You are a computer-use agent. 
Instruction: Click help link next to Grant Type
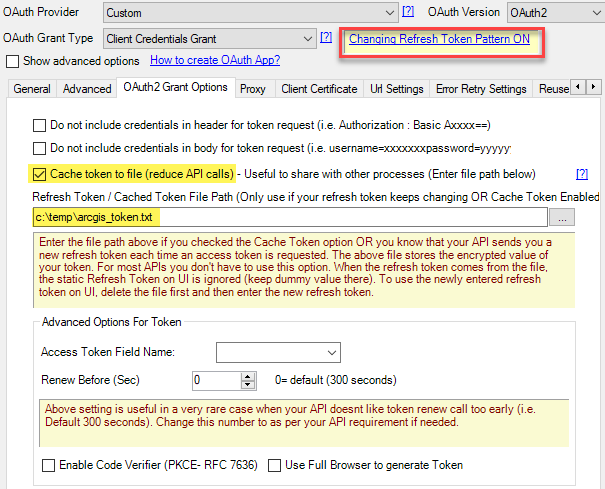click(x=326, y=38)
